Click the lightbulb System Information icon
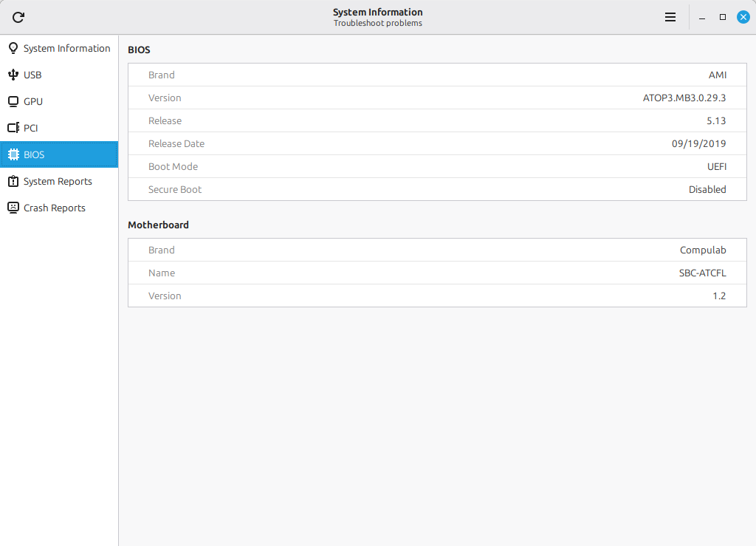This screenshot has height=546, width=756. point(13,48)
